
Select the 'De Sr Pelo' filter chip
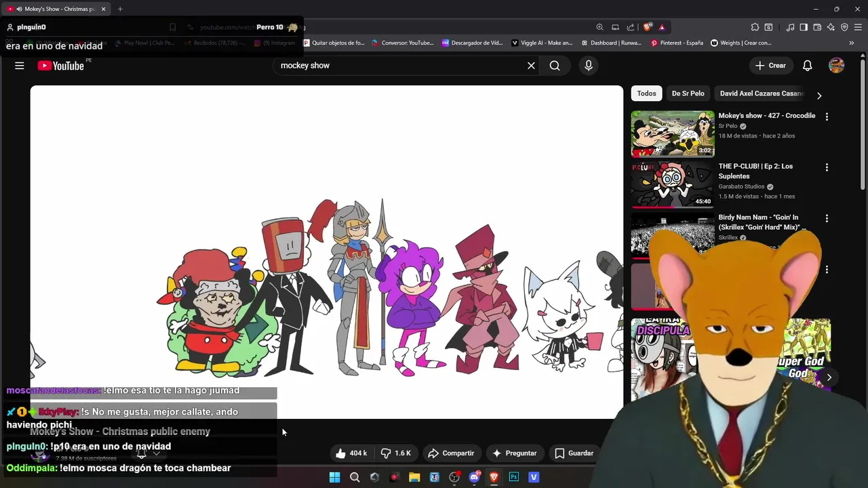pos(688,94)
